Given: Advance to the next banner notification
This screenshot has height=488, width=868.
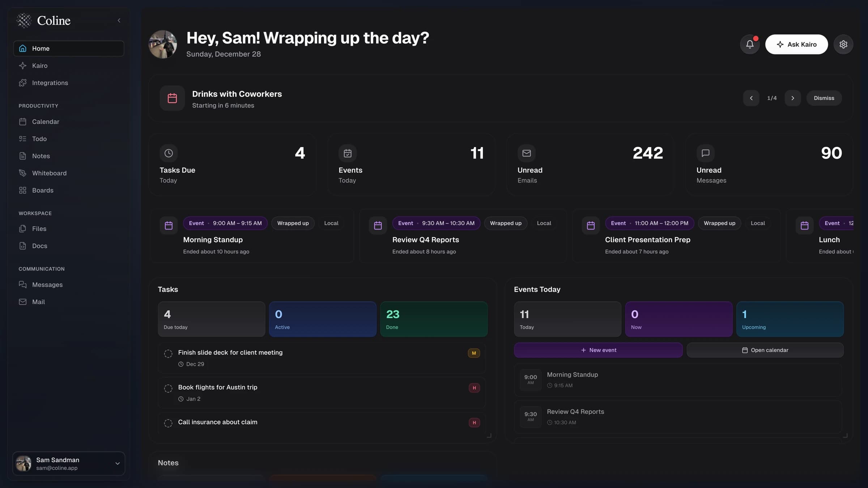Looking at the screenshot, I should (793, 98).
